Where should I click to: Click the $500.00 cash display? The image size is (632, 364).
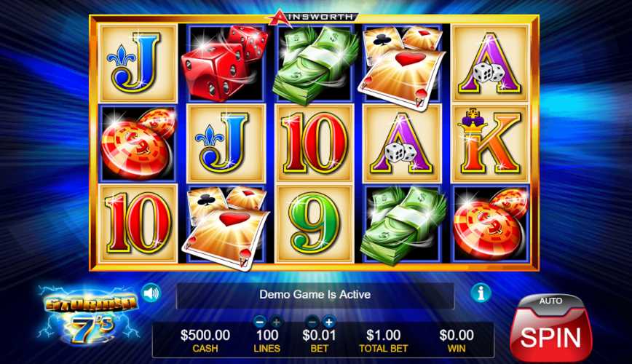coord(205,341)
